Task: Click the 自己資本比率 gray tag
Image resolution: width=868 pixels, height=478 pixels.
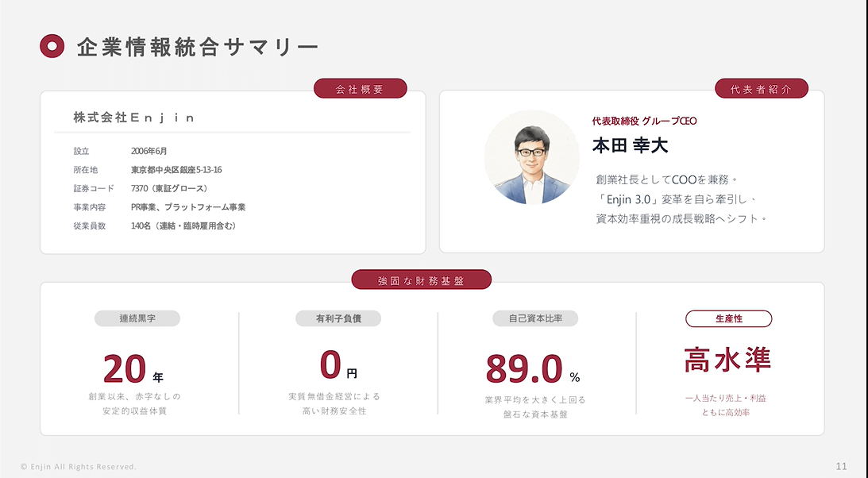Action: (535, 318)
